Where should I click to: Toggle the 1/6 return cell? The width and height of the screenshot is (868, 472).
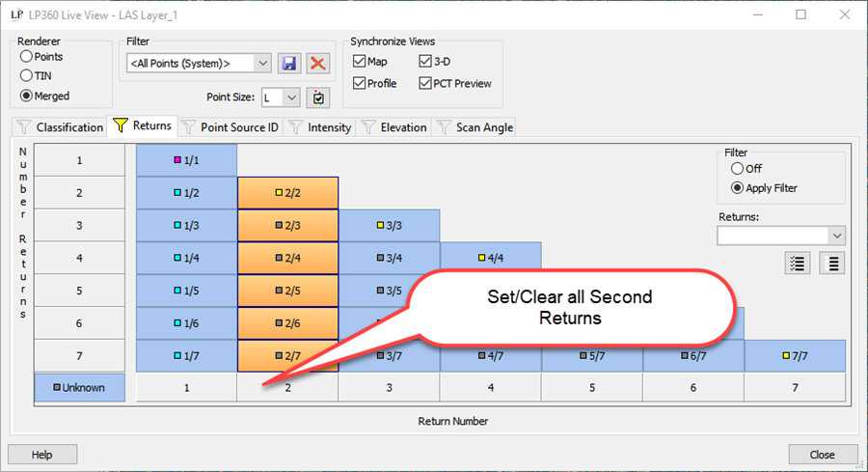coord(186,323)
